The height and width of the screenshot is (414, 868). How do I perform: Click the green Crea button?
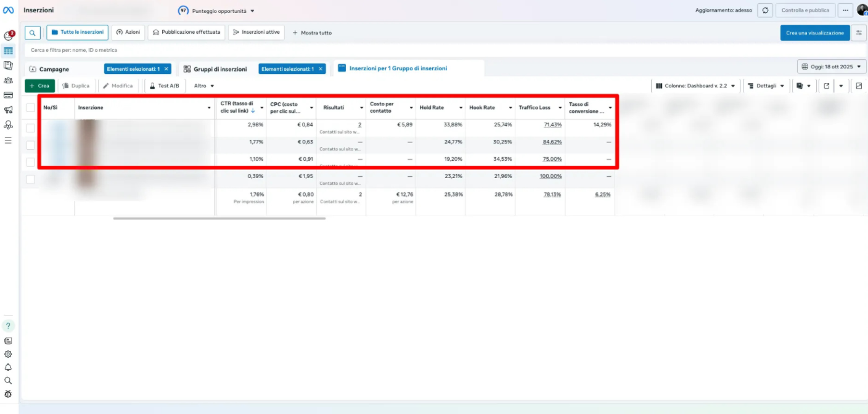pos(39,86)
